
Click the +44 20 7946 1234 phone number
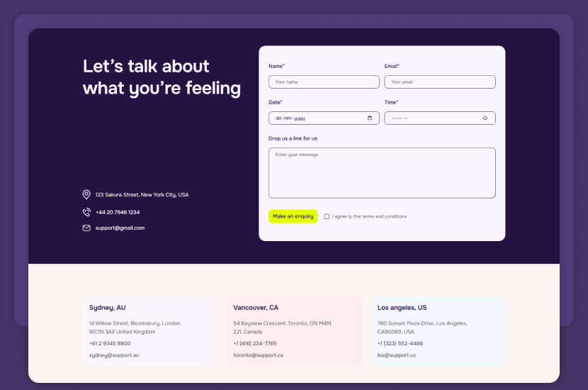pyautogui.click(x=118, y=212)
